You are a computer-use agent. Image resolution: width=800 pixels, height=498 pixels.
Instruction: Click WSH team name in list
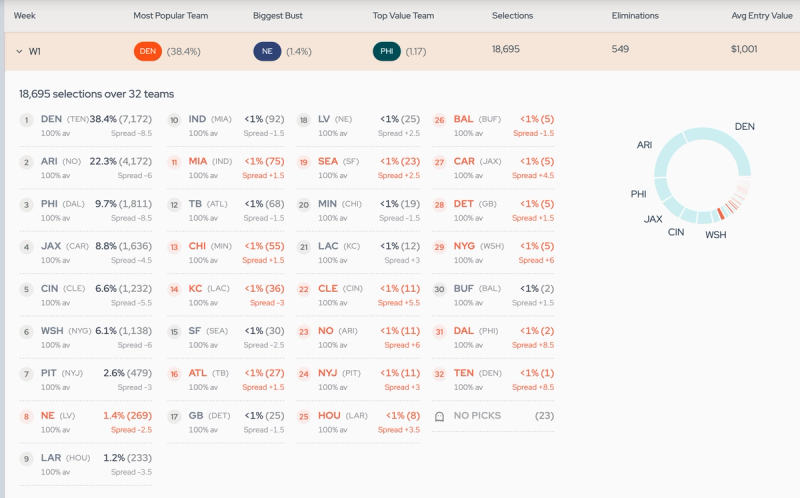click(52, 331)
